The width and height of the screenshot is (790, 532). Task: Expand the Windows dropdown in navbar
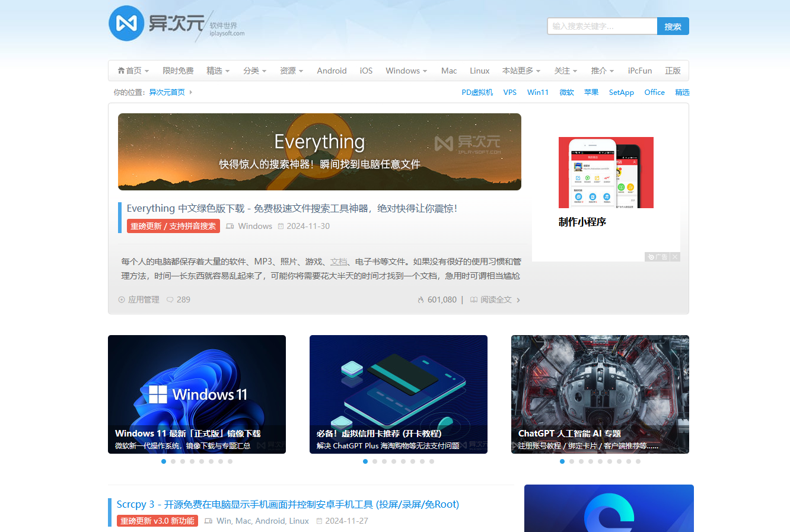pyautogui.click(x=406, y=71)
